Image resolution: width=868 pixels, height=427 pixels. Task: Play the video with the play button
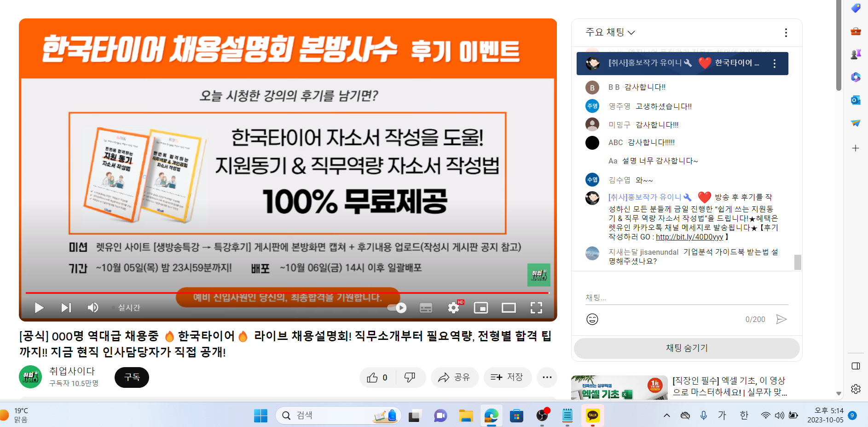click(39, 308)
